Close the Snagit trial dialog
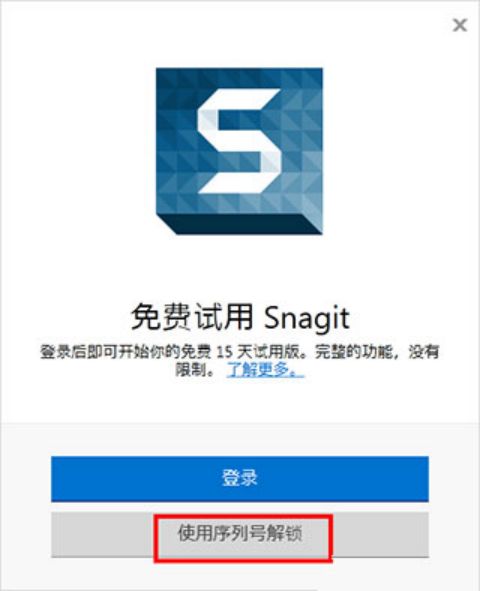Viewport: 480px width, 591px height. tap(460, 25)
